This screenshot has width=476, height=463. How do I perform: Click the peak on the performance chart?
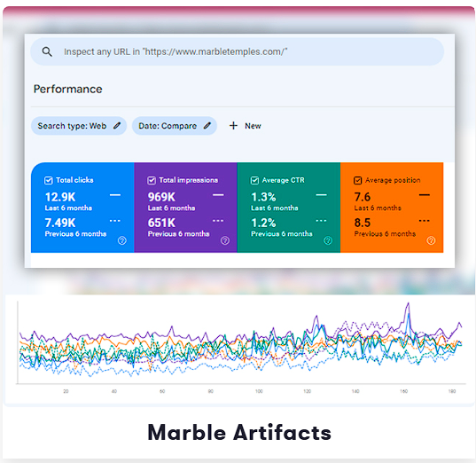(x=408, y=304)
